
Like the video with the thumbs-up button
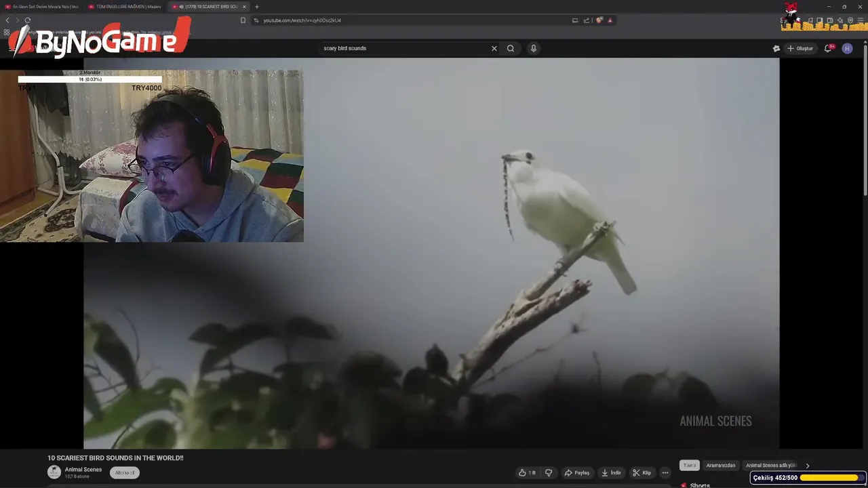528,472
